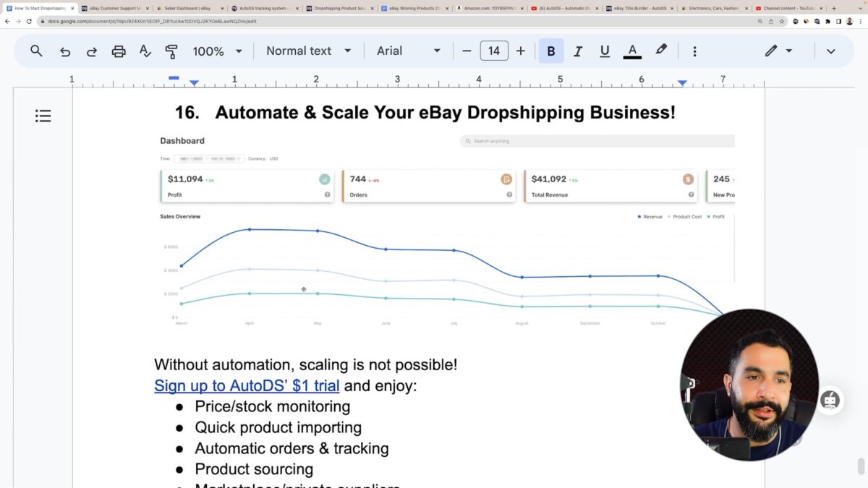Toggle underline formatting
The image size is (868, 488).
(605, 51)
